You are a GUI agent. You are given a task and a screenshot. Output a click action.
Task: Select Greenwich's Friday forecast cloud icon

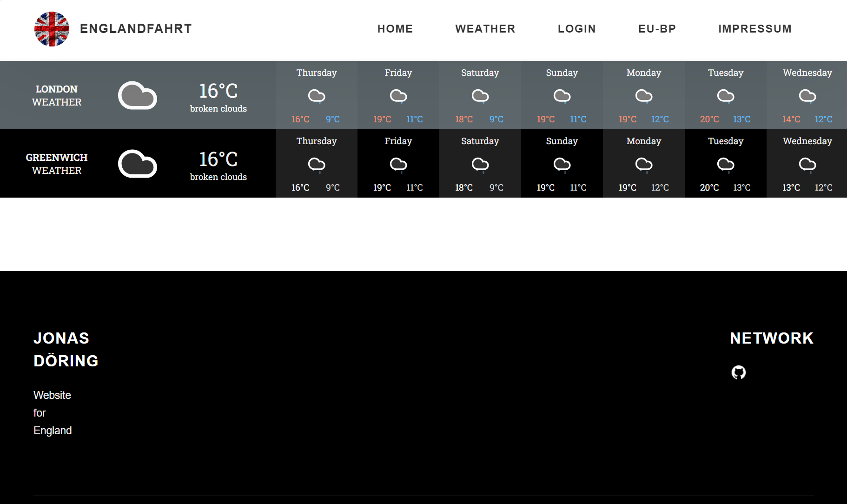[398, 165]
